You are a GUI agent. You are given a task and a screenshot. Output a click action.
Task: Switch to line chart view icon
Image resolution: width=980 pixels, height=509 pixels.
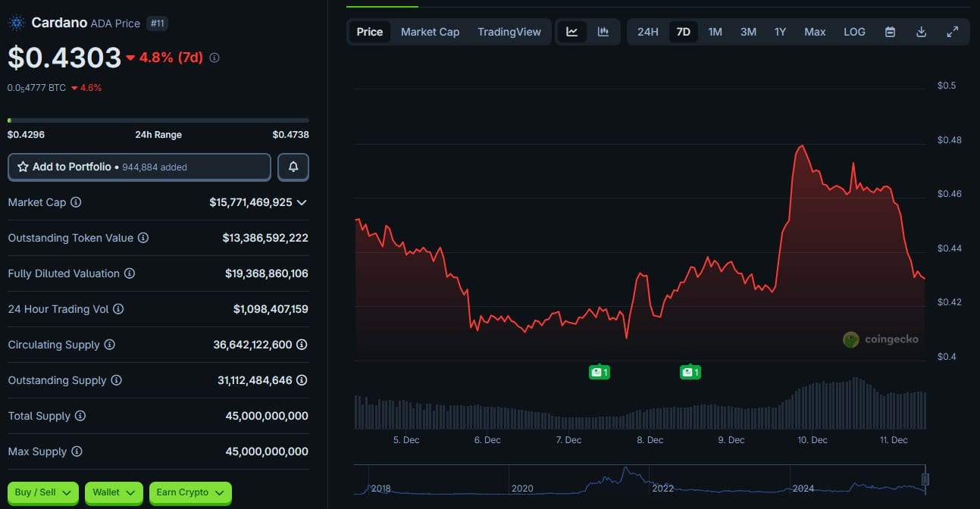[572, 32]
